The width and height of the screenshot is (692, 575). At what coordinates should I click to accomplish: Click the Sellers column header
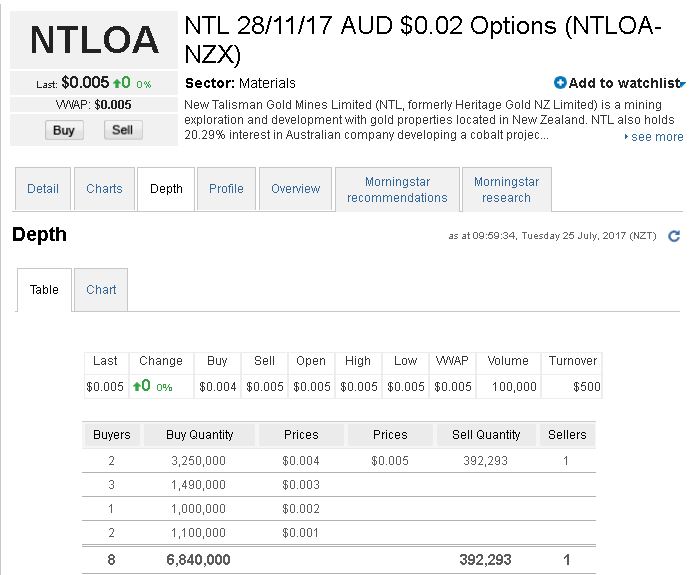click(567, 435)
